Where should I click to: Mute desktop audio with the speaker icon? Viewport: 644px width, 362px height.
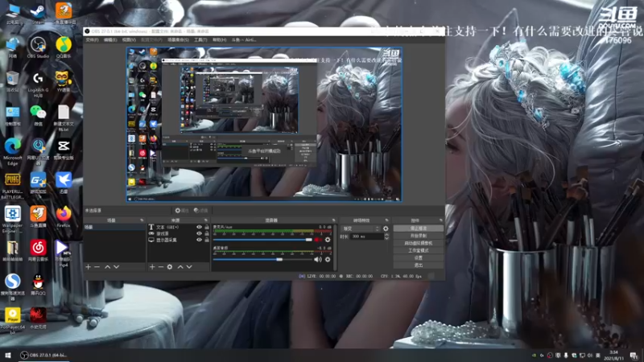[x=318, y=259]
